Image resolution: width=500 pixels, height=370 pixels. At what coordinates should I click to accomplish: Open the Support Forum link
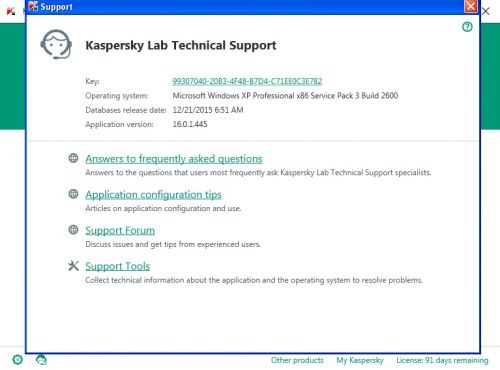pos(120,230)
